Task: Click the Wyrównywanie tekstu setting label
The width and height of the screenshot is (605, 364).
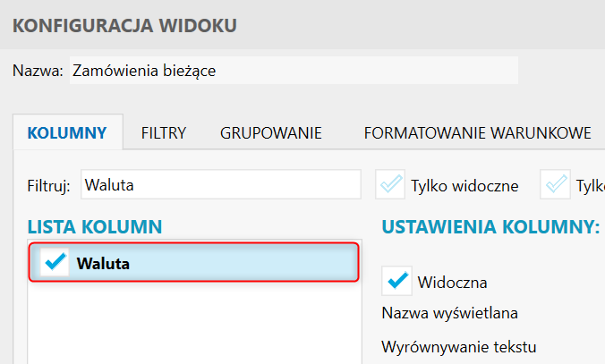Action: coord(464,346)
